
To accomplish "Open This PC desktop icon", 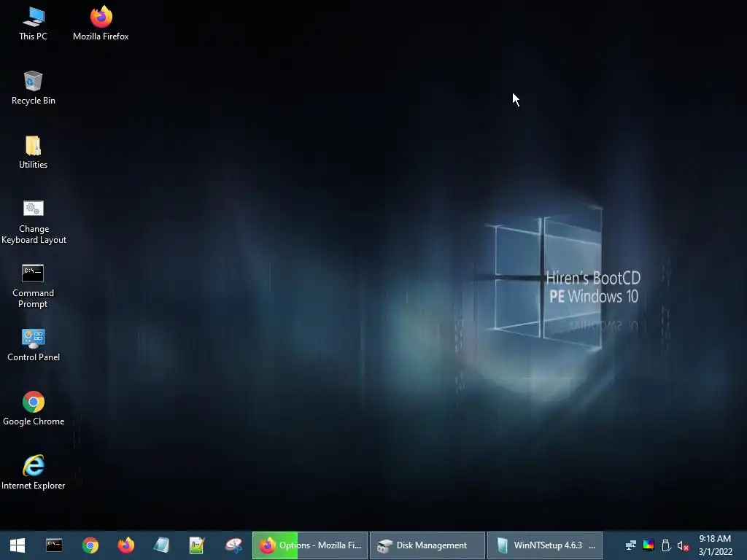I will (x=33, y=24).
